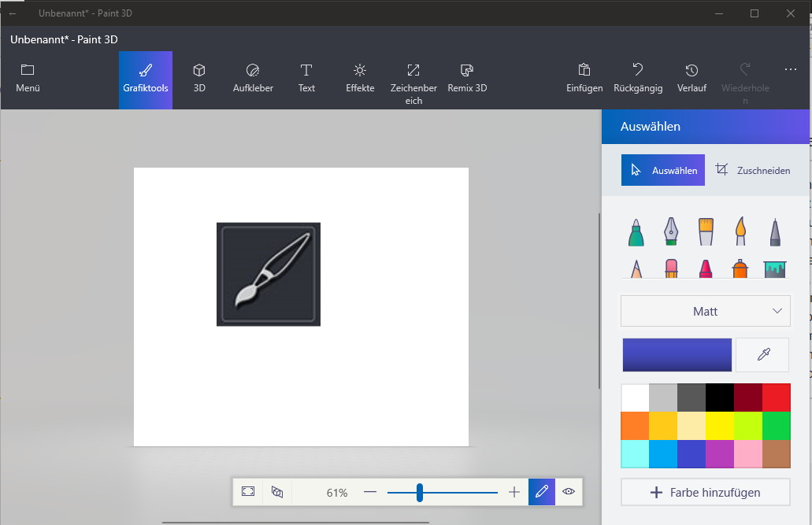Screen dimensions: 812x525
Task: Select the spray can tool
Action: (740, 268)
